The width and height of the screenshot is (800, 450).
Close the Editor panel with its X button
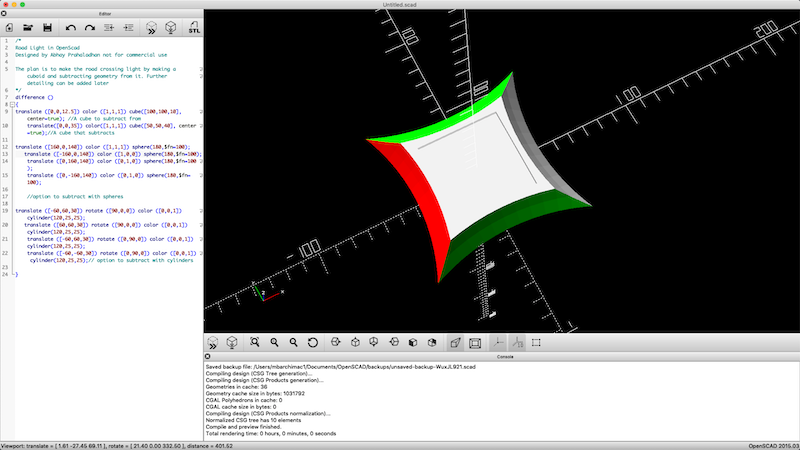click(5, 14)
